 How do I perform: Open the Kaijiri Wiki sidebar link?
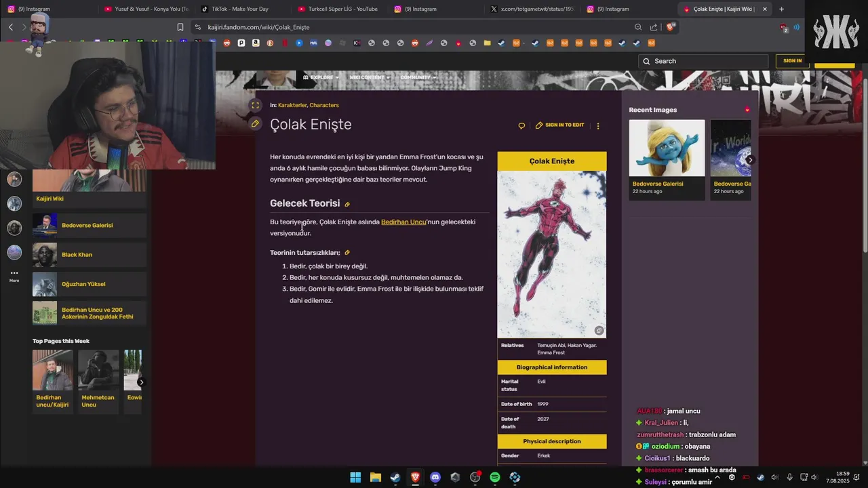pos(50,199)
